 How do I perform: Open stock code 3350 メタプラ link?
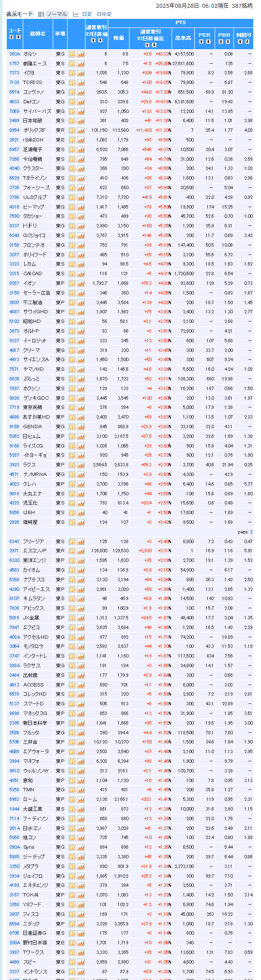click(x=14, y=867)
